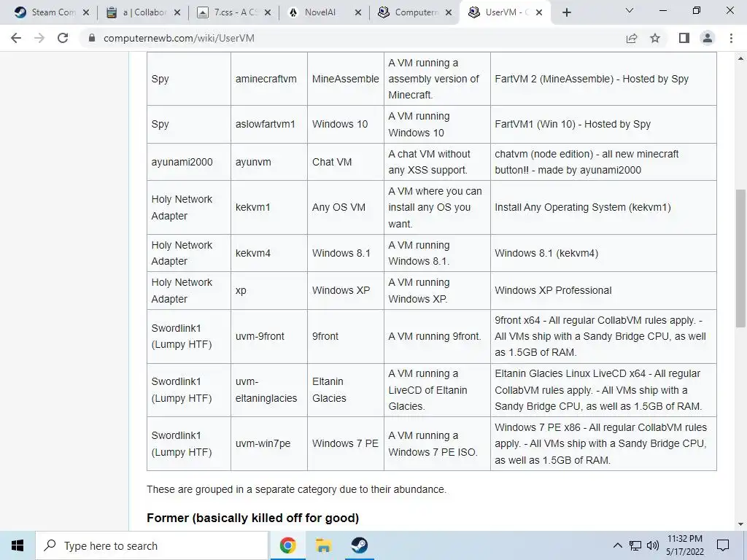Close the Computernewb tab
Screen dimensions: 747x560
click(x=449, y=12)
